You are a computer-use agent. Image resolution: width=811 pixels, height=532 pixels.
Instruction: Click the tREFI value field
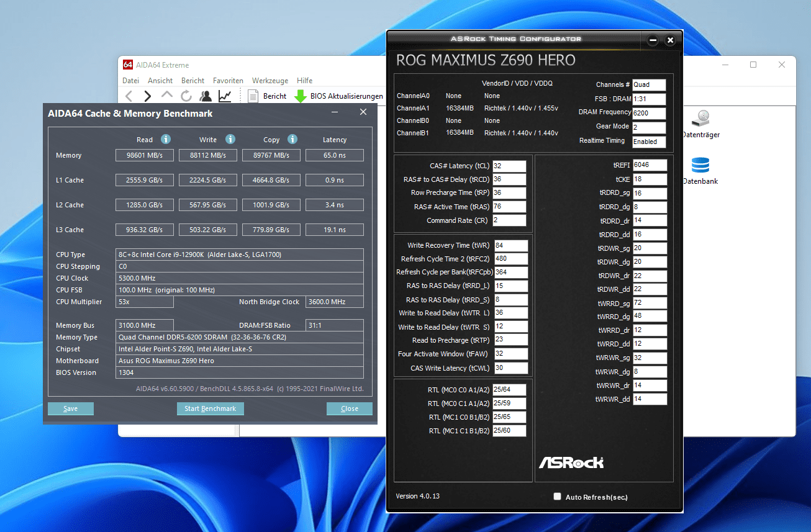[650, 165]
